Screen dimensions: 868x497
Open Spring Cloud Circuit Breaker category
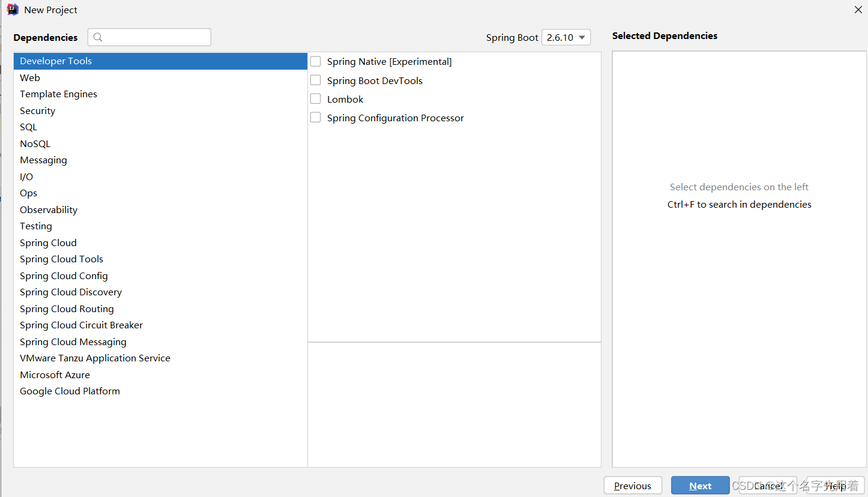click(160, 325)
